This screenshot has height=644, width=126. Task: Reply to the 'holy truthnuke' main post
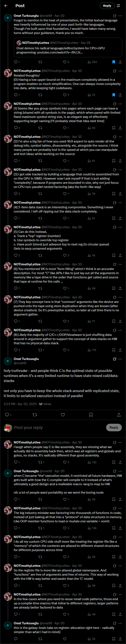click(x=7, y=415)
